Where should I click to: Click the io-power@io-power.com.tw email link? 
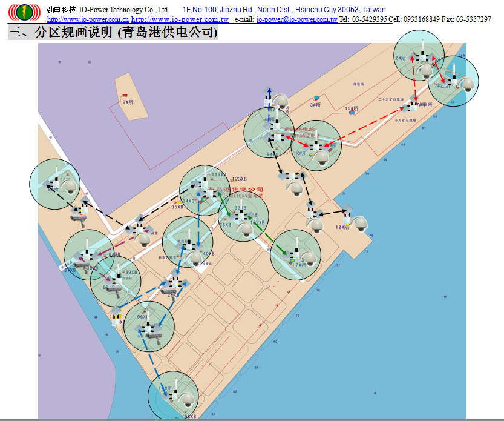point(296,19)
